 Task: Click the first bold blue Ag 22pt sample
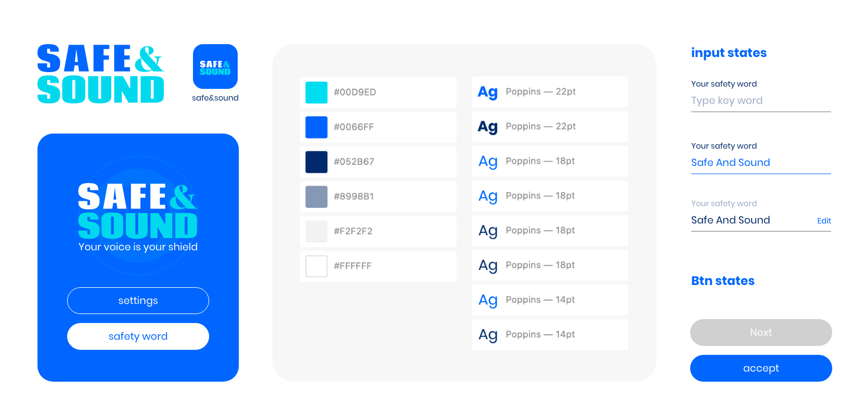click(488, 92)
